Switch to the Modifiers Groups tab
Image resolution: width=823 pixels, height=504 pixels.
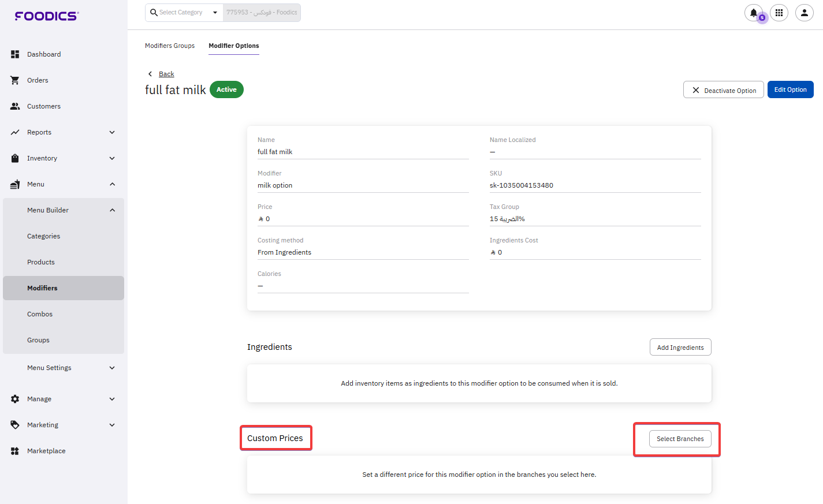coord(170,46)
